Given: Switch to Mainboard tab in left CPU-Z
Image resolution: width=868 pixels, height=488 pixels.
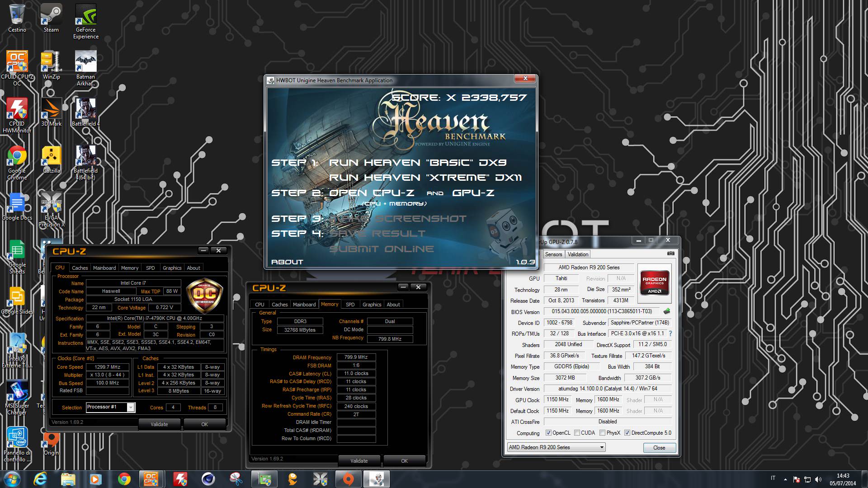Looking at the screenshot, I should click(x=104, y=268).
